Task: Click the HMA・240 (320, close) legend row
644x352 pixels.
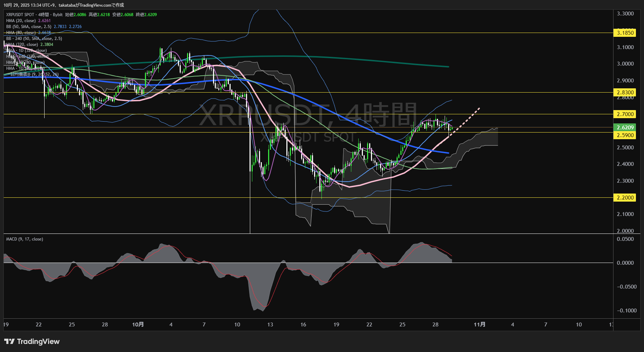Action: pos(27,56)
